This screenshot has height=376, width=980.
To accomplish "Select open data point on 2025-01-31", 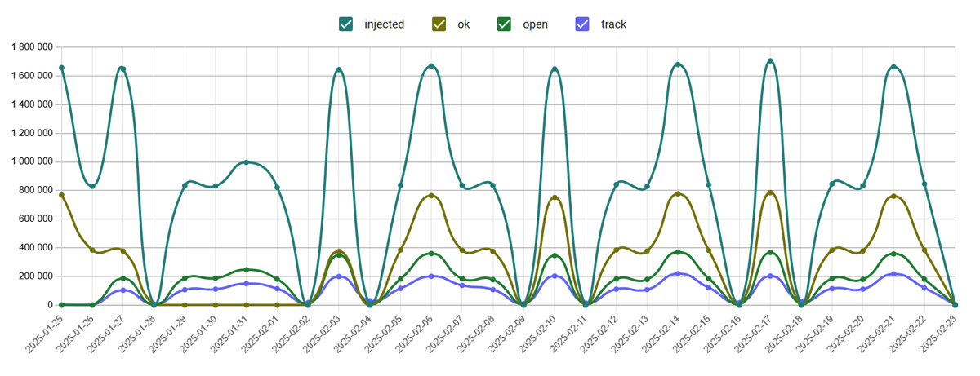I will (x=247, y=269).
